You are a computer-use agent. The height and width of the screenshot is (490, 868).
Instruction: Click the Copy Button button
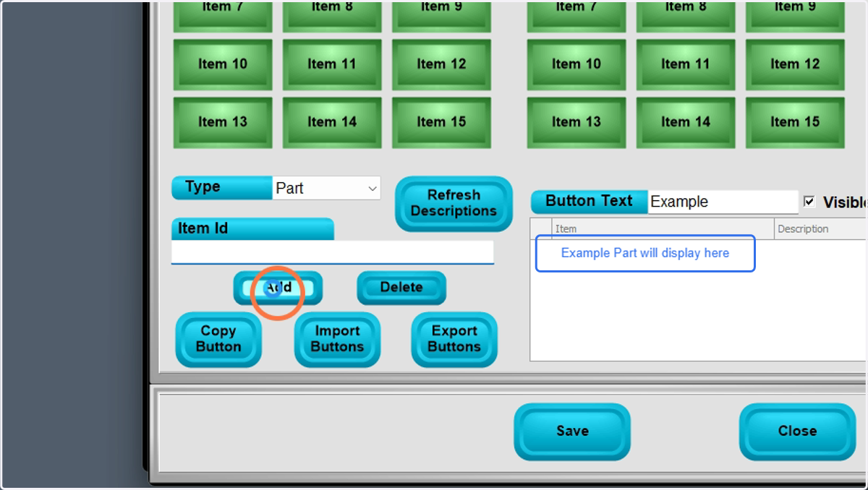click(x=218, y=339)
